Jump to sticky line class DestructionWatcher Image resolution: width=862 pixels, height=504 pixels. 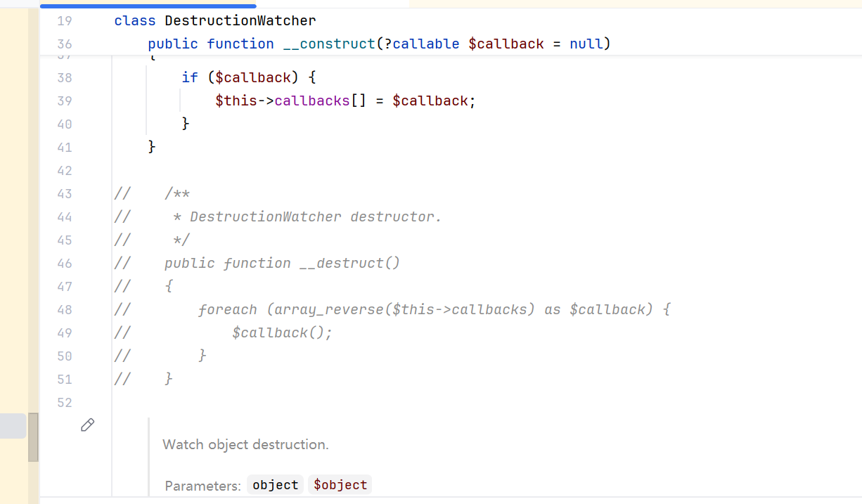[215, 20]
